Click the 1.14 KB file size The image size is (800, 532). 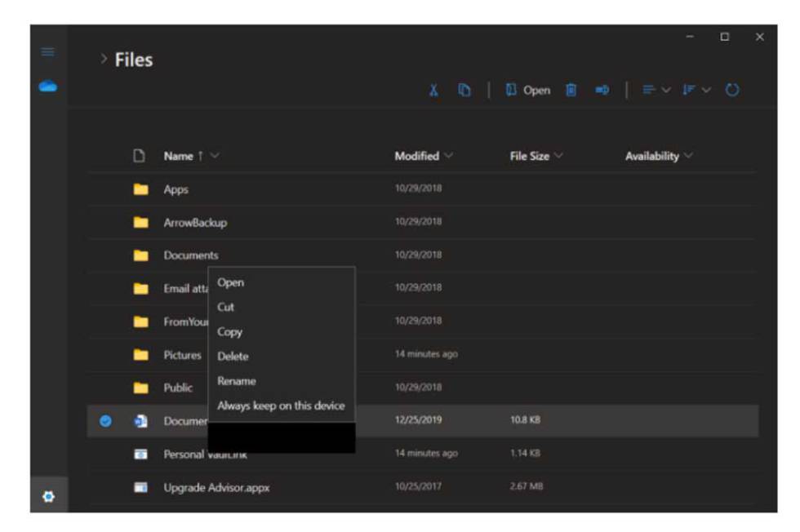pos(525,453)
